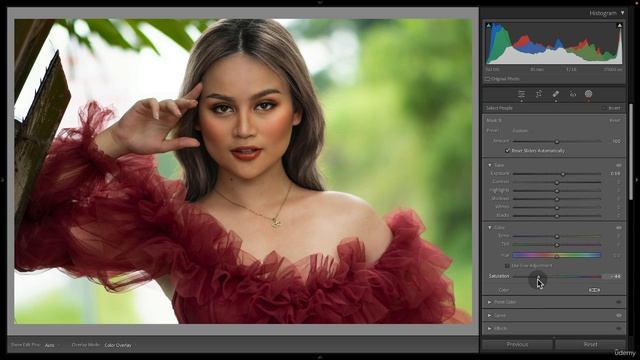640x360 pixels.
Task: Toggle visibility eye for Tone section
Action: pyautogui.click(x=619, y=165)
